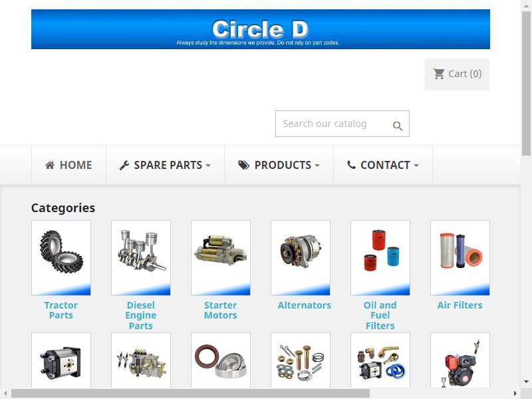This screenshot has height=399, width=532.
Task: Click the phone icon beside Contact
Action: click(x=351, y=165)
